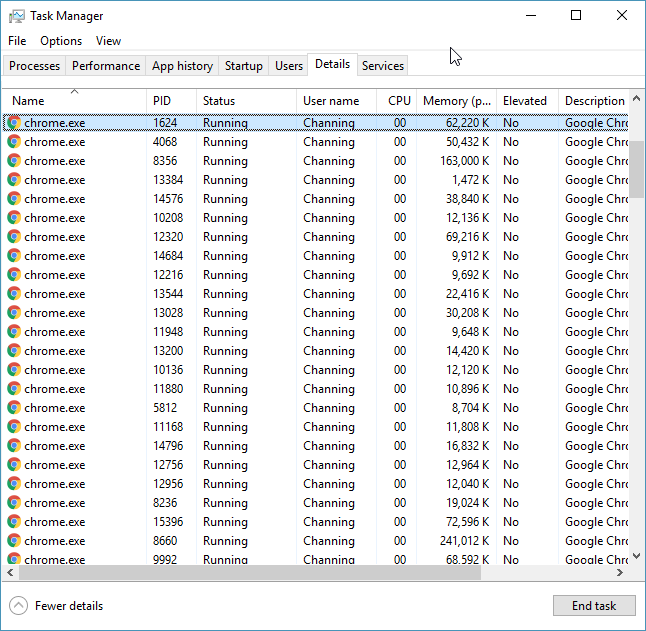Screen dimensions: 646x631
Task: Click the Chrome icon for PID 11880
Action: (x=14, y=388)
